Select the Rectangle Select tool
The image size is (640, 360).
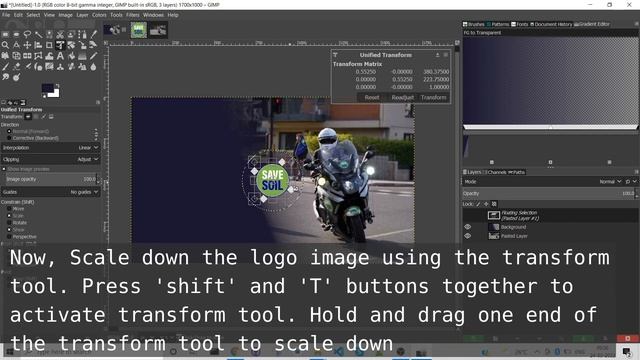[x=5, y=34]
